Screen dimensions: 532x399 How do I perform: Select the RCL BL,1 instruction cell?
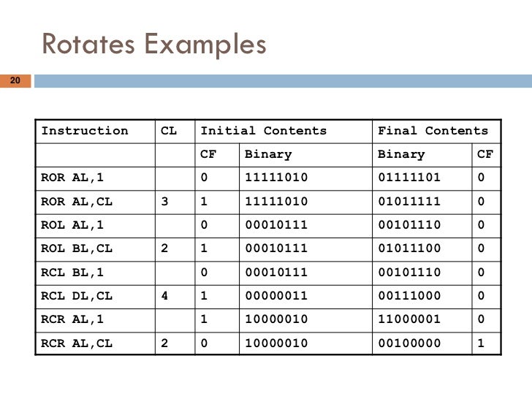tap(95, 273)
